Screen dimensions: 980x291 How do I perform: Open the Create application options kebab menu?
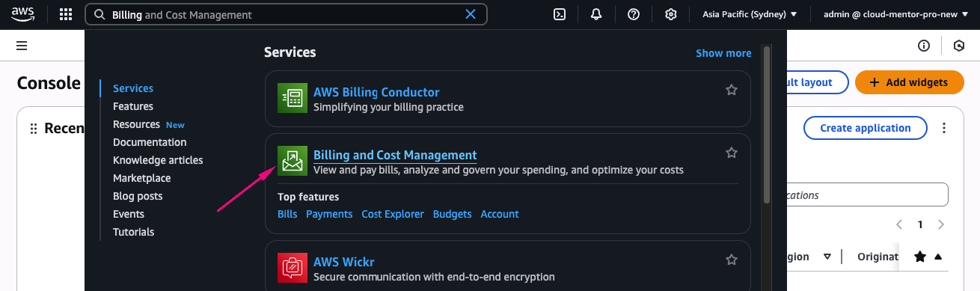coord(944,128)
